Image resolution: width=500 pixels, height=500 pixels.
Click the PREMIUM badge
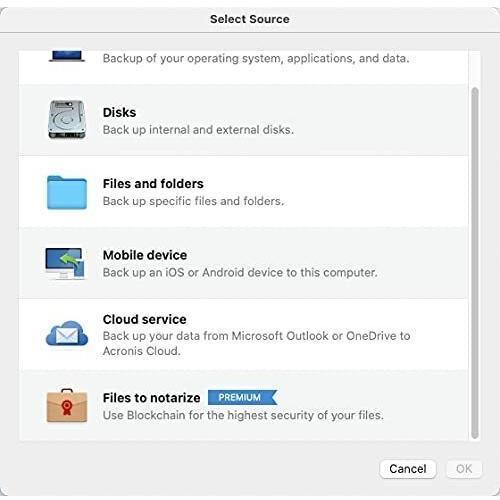242,397
